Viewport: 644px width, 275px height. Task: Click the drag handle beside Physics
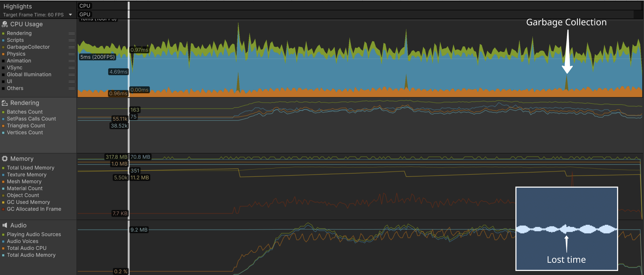[71, 54]
